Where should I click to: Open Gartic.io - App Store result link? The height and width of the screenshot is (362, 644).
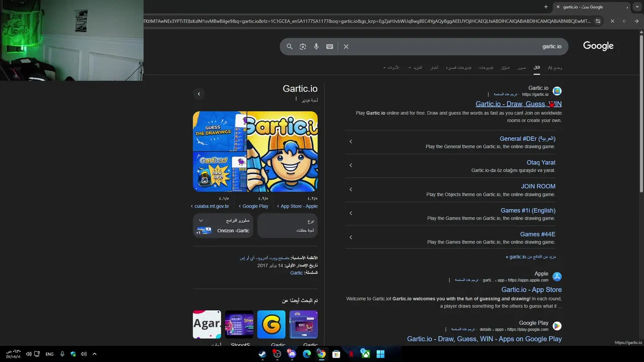click(531, 290)
